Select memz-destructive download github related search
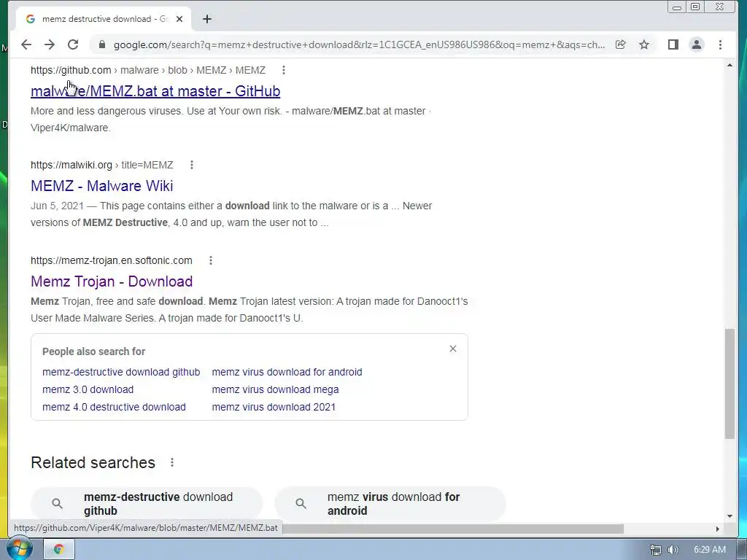 coord(147,503)
